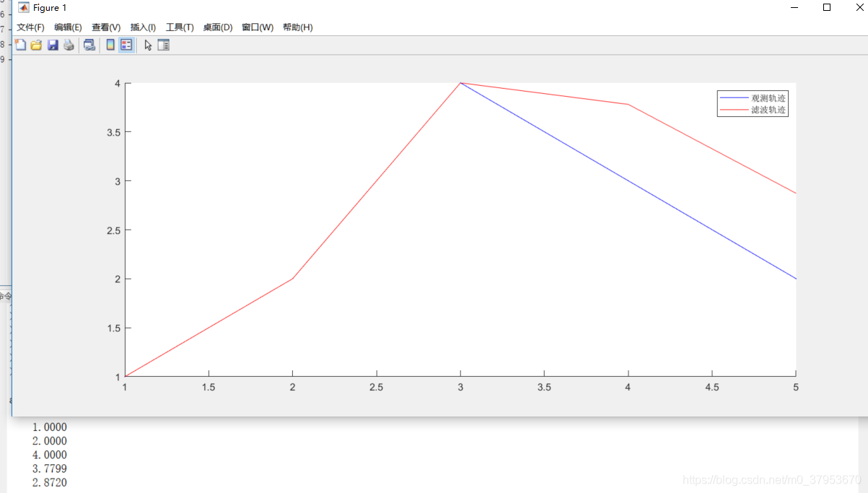Click the MATLAB logo in Figure 1 title bar
This screenshot has height=493, width=868.
point(24,7)
